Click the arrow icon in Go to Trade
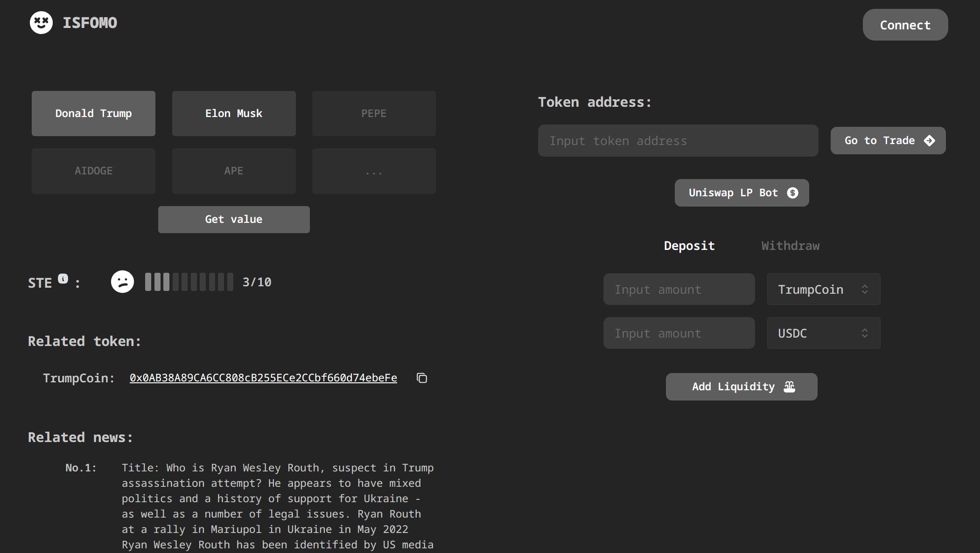This screenshot has width=980, height=553. [x=929, y=140]
